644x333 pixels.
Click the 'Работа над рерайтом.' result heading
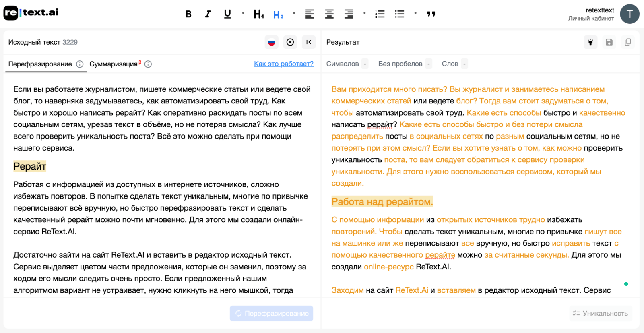tap(382, 201)
